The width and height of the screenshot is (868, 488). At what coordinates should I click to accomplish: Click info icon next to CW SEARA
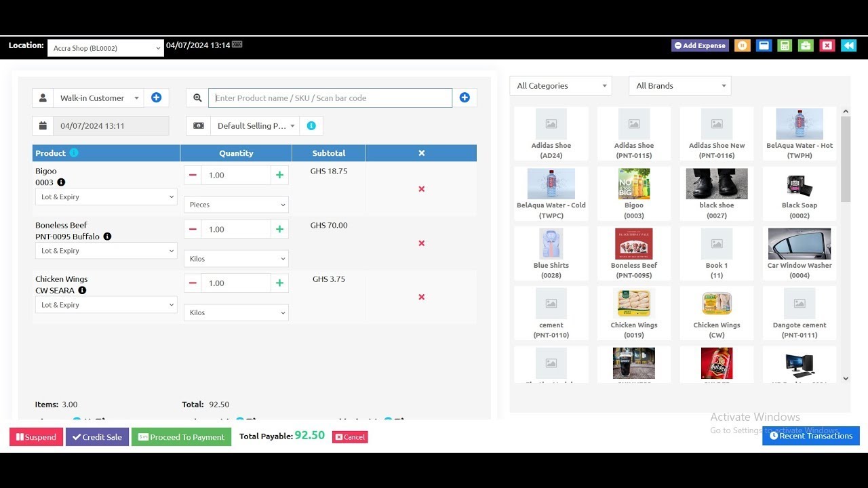[82, 290]
